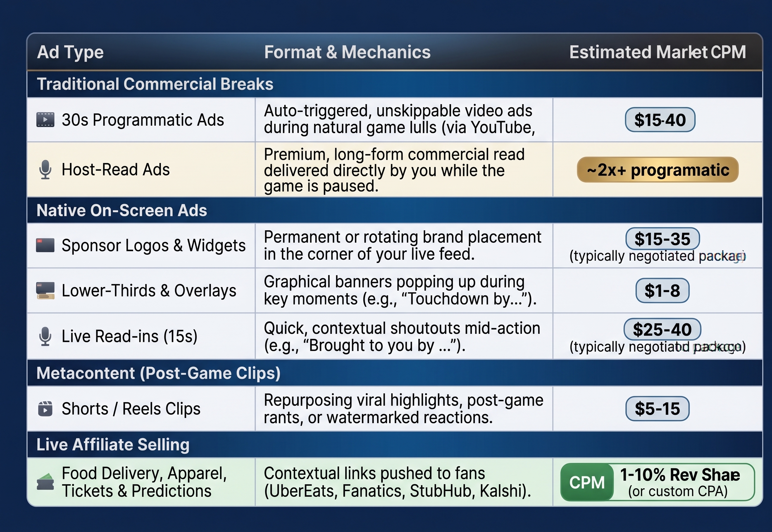Open the Shorts / Reels Clips clapper icon
This screenshot has width=772, height=532.
point(45,409)
